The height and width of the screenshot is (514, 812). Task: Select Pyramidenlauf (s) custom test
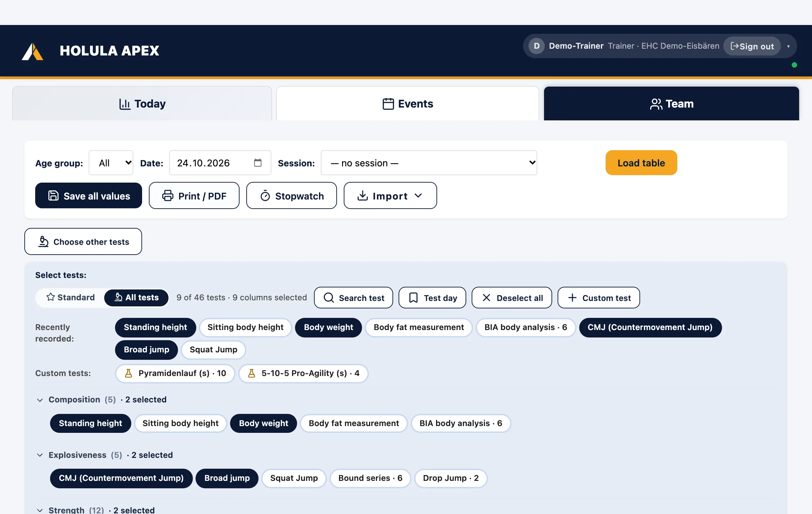[175, 373]
